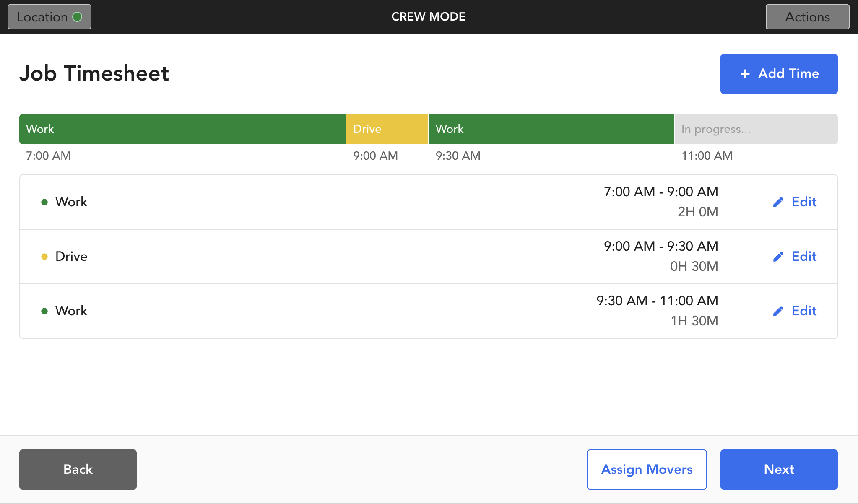Click the pencil icon for the Drive entry

(x=778, y=257)
